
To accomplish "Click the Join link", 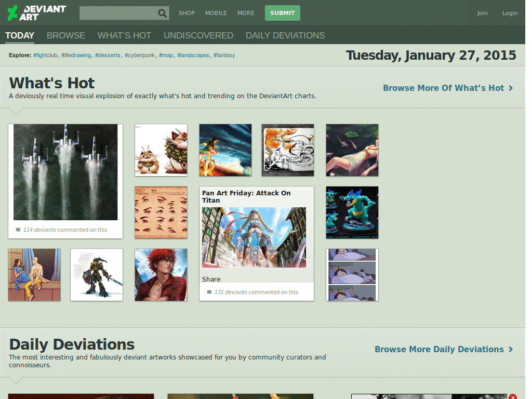I will [x=482, y=13].
